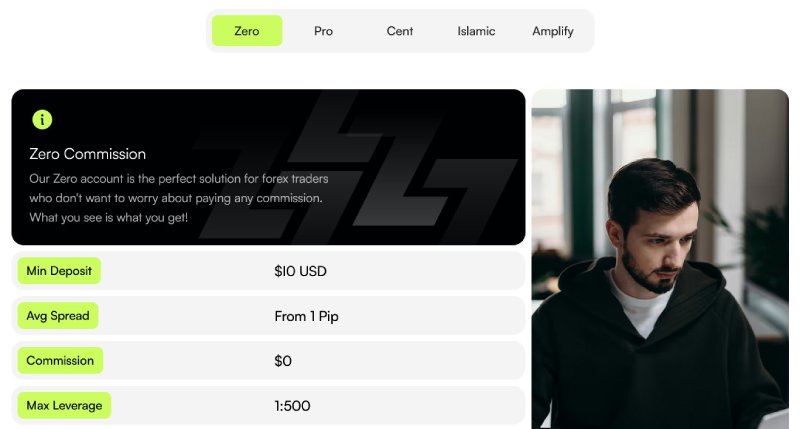Click the From 1 Pip value
The width and height of the screenshot is (800, 429).
pos(306,316)
